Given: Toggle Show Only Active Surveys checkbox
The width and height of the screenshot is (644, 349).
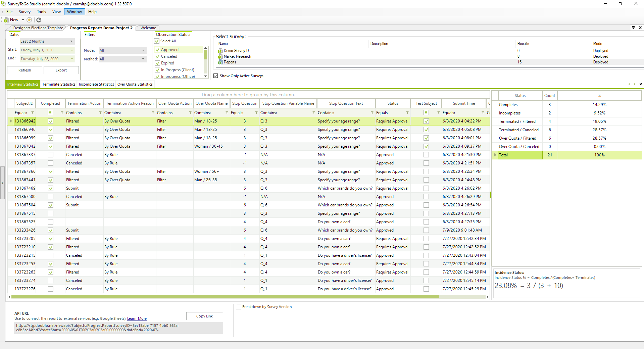Looking at the screenshot, I should [x=216, y=76].
